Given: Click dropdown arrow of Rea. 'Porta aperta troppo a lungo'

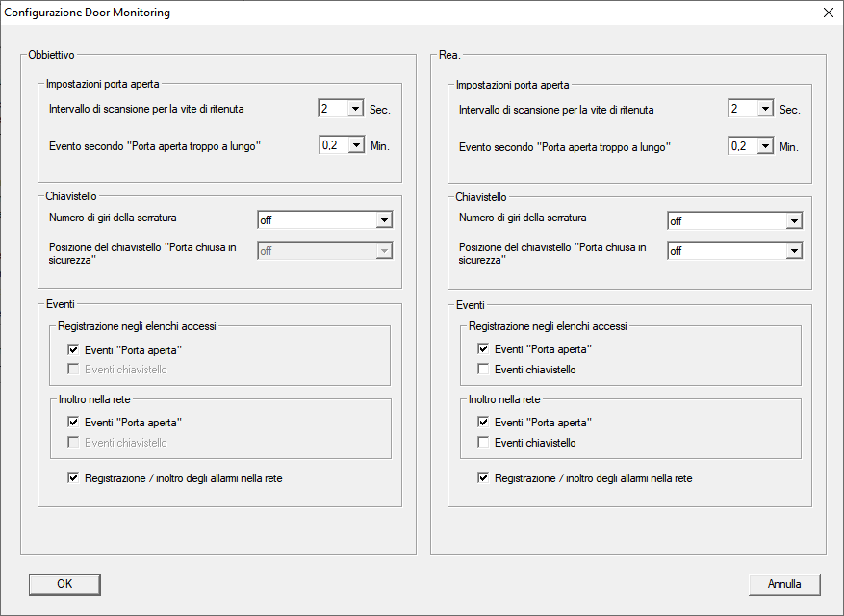Looking at the screenshot, I should (x=764, y=146).
